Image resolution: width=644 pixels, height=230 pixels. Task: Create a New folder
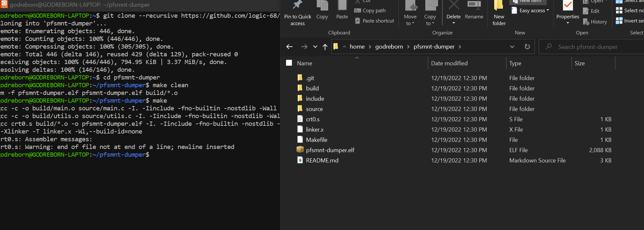(499, 14)
